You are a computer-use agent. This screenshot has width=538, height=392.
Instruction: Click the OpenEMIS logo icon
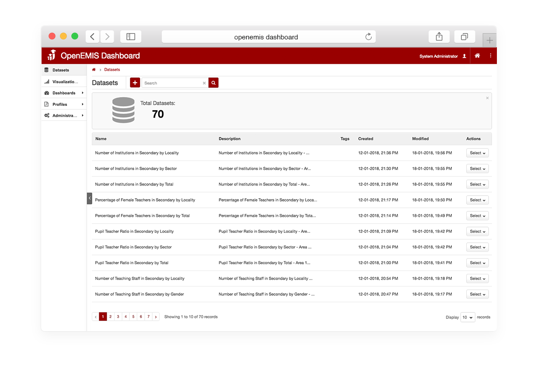(x=52, y=56)
